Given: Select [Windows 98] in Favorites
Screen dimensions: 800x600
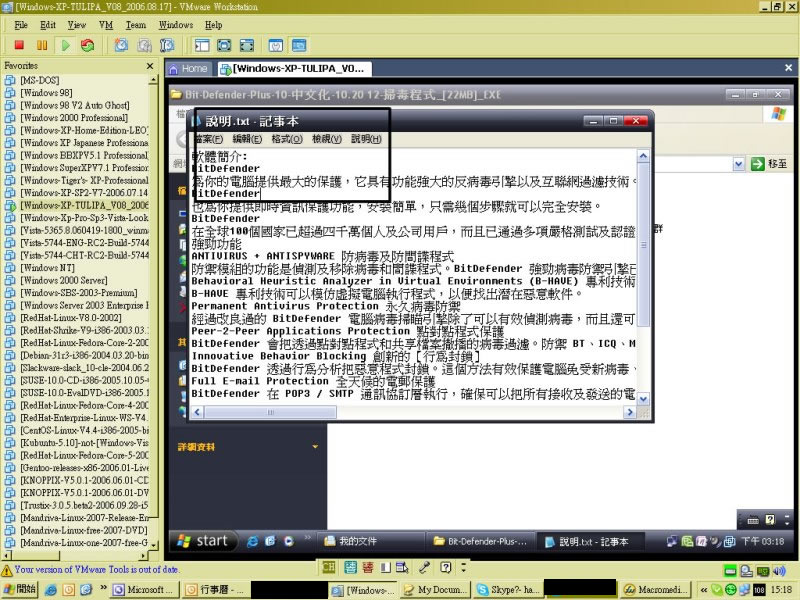Looking at the screenshot, I should pos(46,93).
